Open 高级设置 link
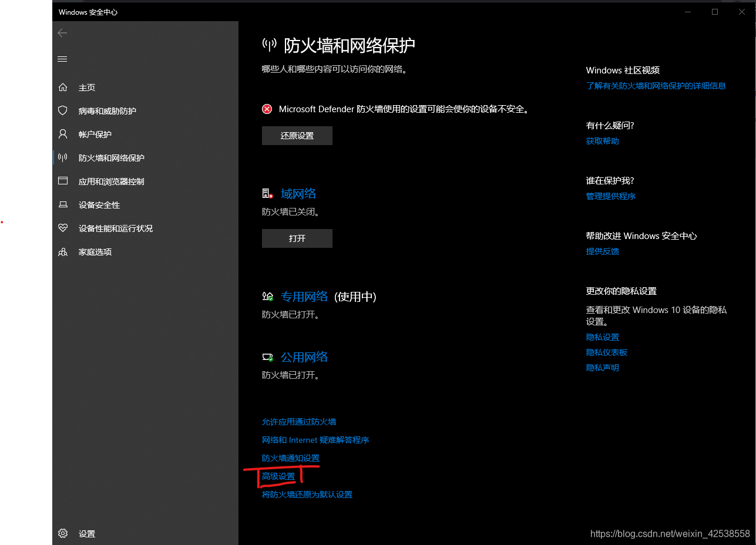The image size is (756, 545). [278, 476]
